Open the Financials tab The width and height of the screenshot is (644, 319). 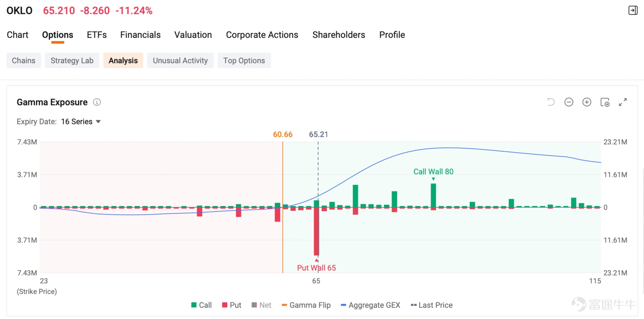[x=140, y=35]
